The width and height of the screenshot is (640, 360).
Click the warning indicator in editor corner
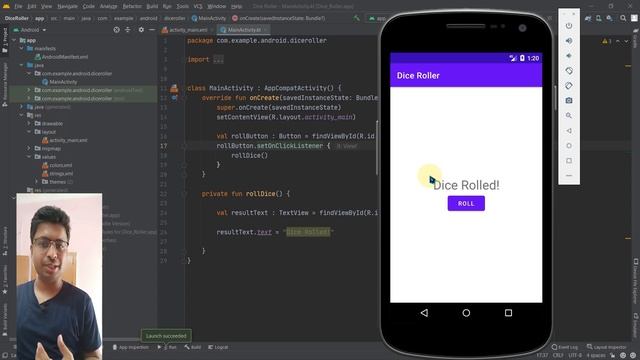(607, 41)
